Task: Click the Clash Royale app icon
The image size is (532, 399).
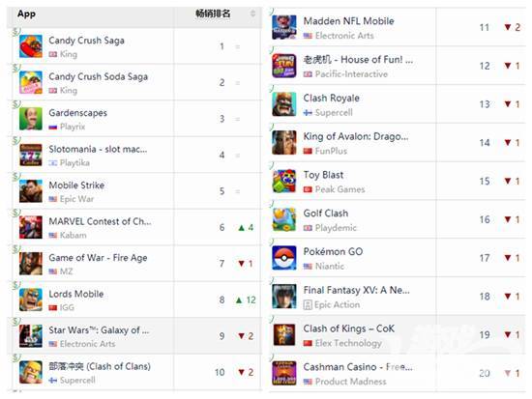Action: point(284,104)
